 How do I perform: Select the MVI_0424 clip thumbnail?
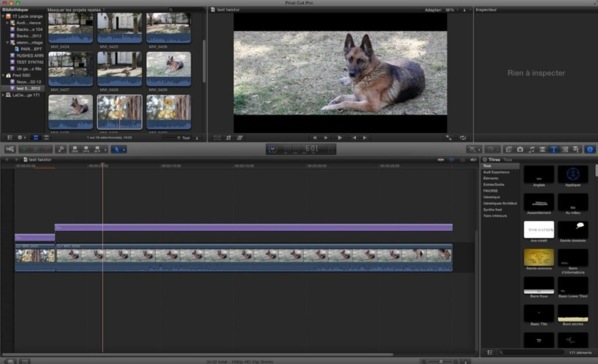point(71,28)
